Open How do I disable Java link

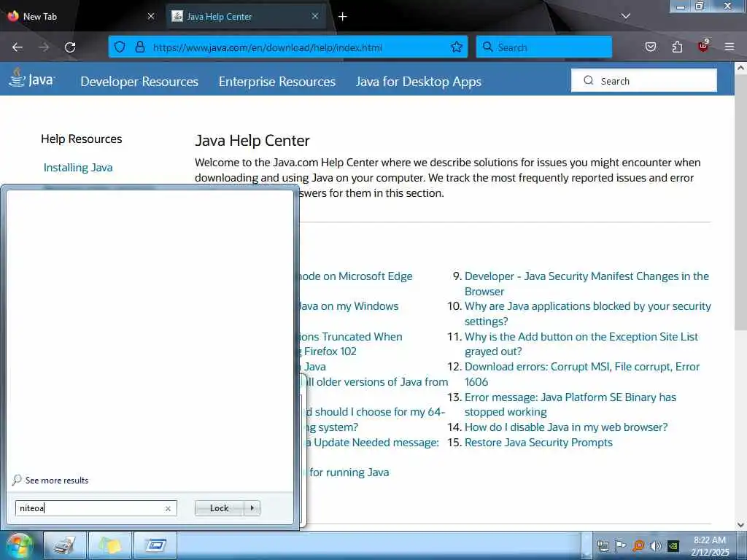click(x=566, y=427)
